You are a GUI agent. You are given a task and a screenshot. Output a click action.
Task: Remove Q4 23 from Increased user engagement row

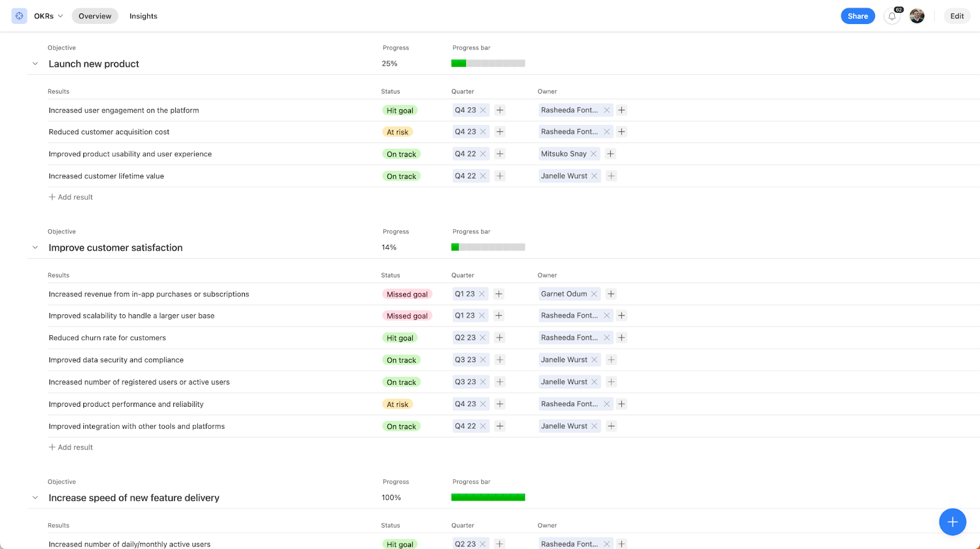(483, 110)
